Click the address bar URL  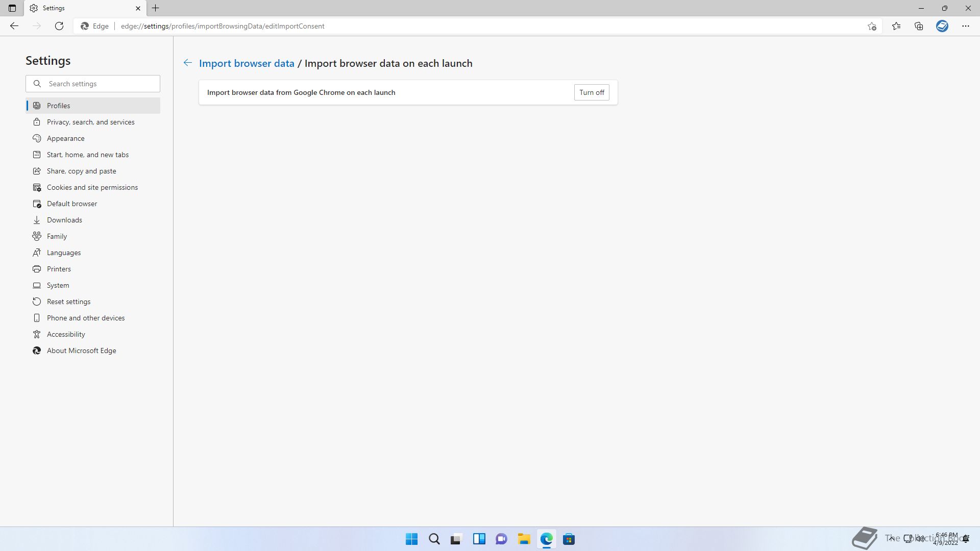[x=223, y=26]
